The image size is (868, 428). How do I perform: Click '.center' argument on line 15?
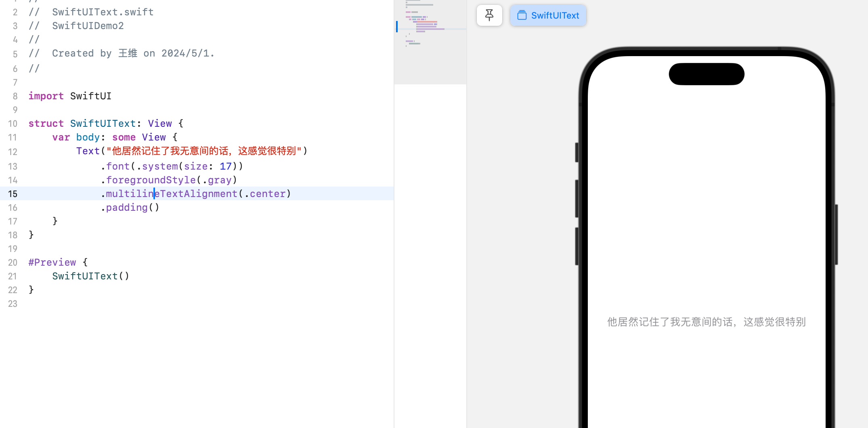264,194
